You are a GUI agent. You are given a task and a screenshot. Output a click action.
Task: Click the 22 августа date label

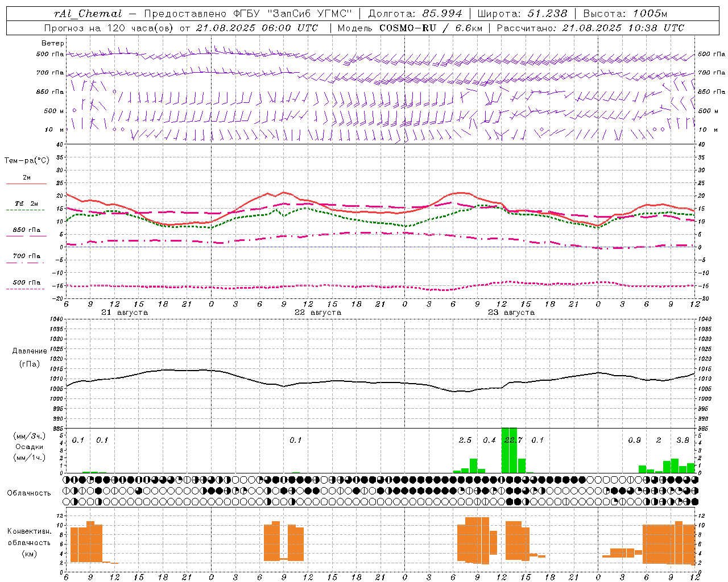click(x=318, y=313)
